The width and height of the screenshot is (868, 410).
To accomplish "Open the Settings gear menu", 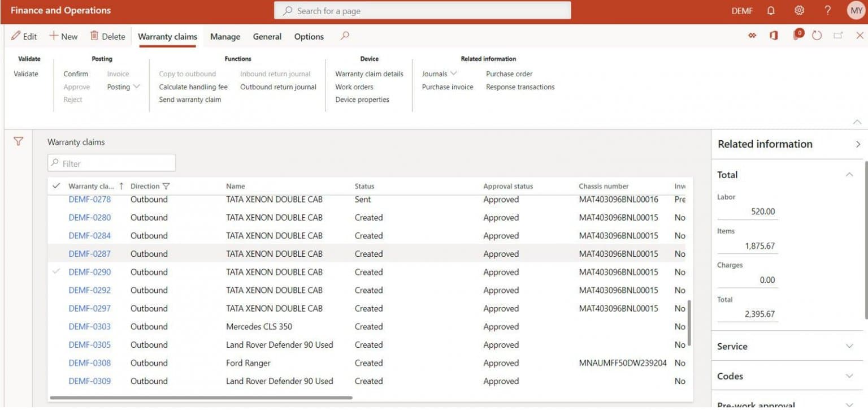I will point(798,10).
